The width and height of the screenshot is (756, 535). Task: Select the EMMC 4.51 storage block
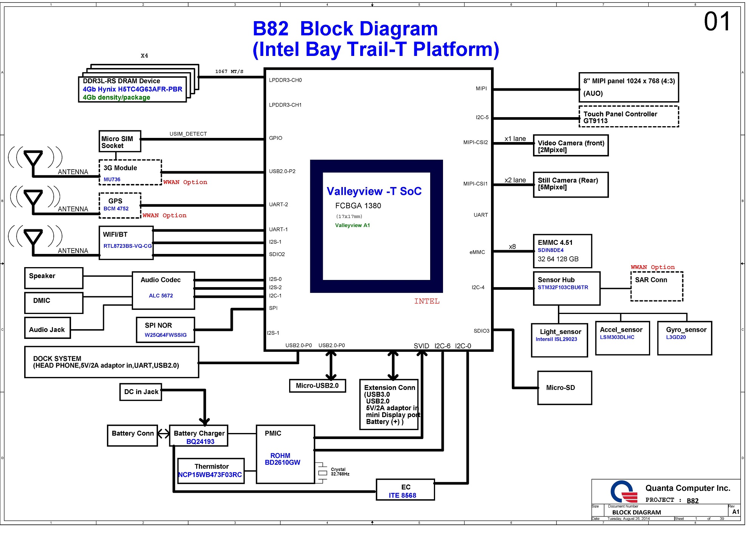tap(562, 251)
